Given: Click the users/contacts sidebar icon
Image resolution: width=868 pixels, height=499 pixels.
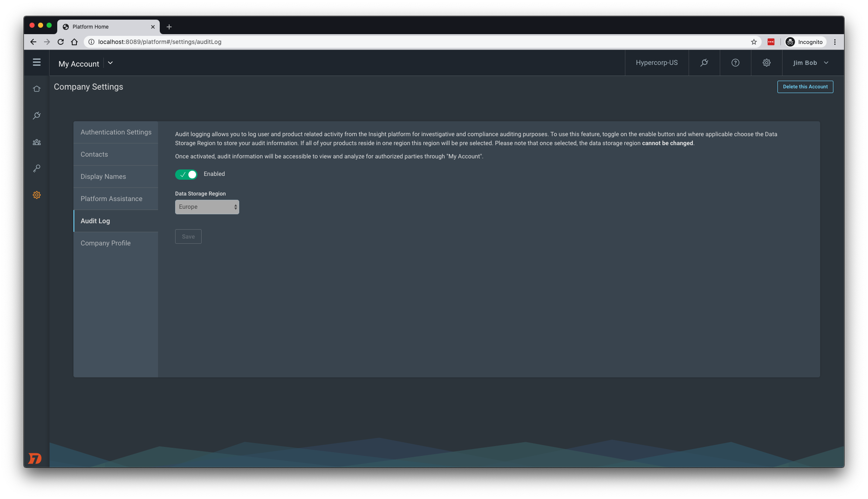Looking at the screenshot, I should 37,142.
